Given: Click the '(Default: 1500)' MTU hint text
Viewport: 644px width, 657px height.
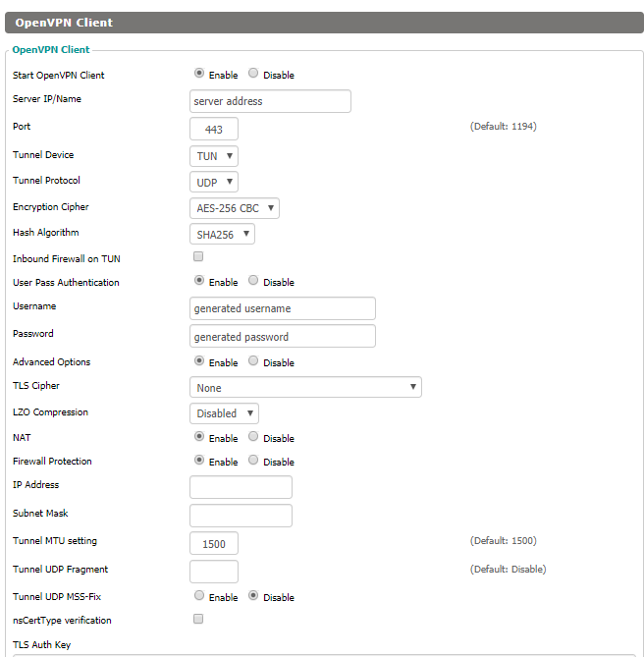Looking at the screenshot, I should click(504, 540).
